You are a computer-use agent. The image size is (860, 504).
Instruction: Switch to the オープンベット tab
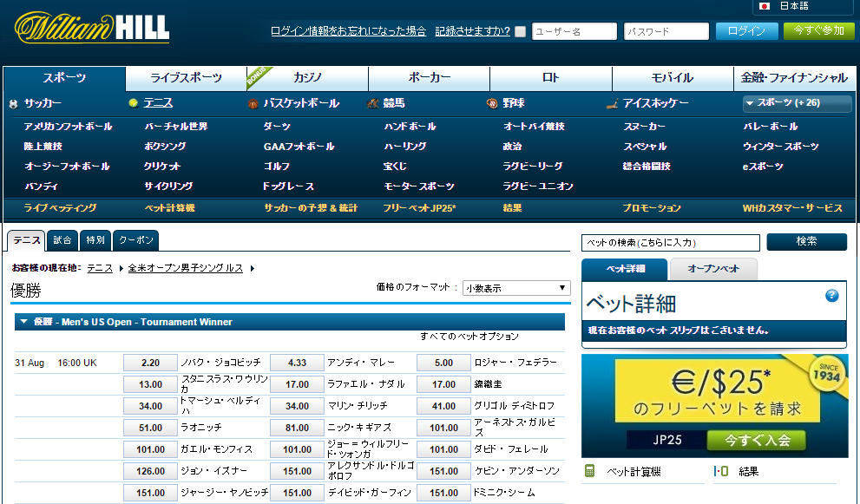point(713,269)
